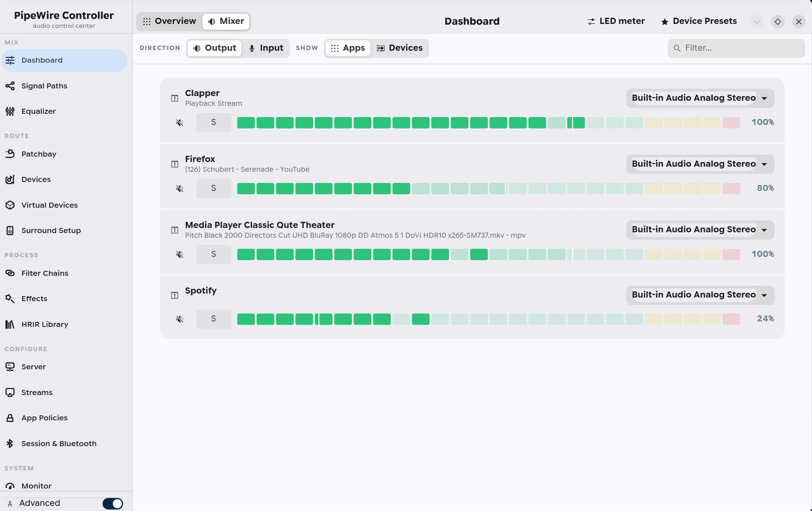Click the info icon beside Clapper
This screenshot has width=812, height=511.
[x=175, y=98]
